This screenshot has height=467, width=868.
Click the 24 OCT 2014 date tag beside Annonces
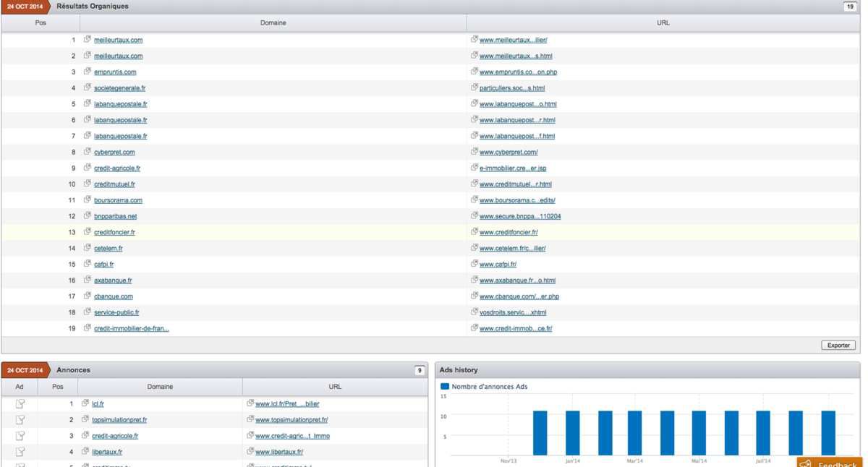point(25,370)
